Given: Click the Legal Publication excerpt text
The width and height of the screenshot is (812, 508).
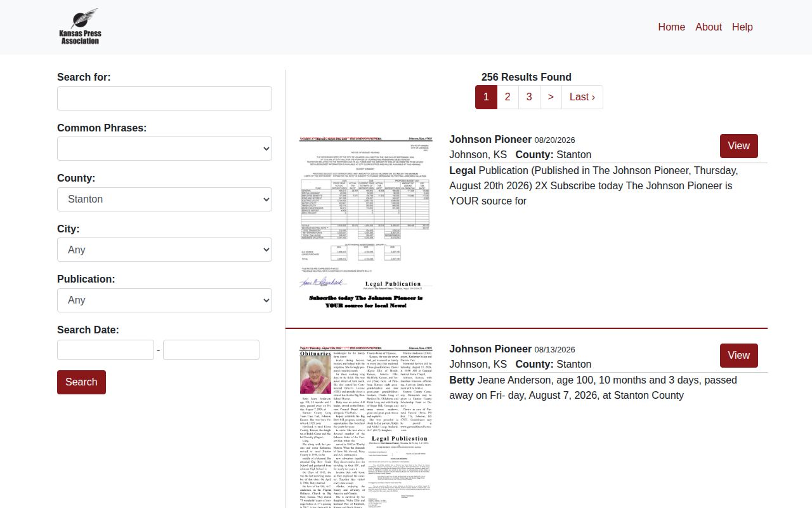Looking at the screenshot, I should [594, 185].
